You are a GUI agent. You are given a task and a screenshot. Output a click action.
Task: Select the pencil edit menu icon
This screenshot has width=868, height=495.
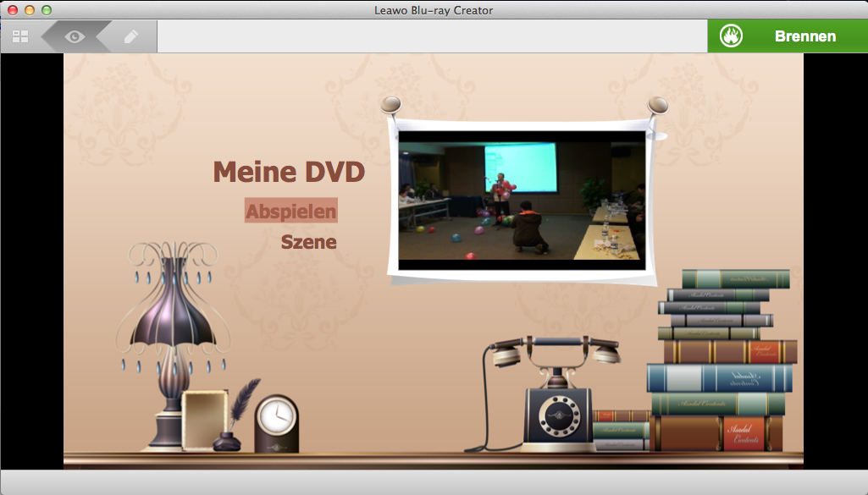[x=130, y=36]
